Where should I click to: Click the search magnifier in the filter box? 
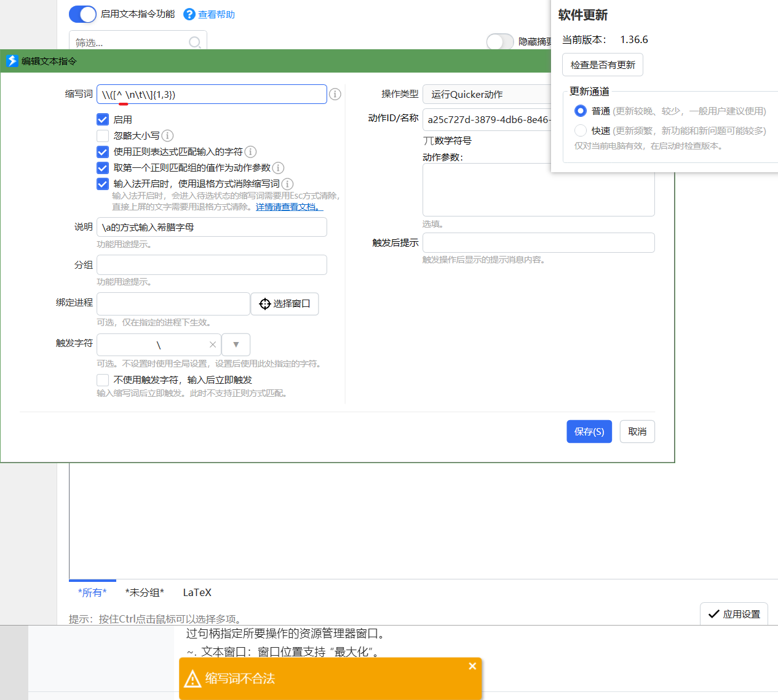click(195, 42)
